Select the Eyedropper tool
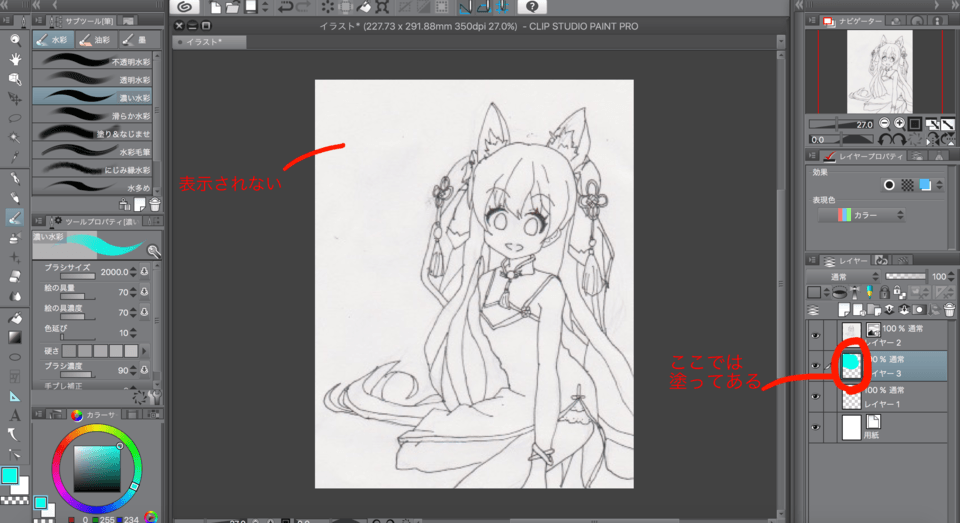960x523 pixels. click(15, 157)
